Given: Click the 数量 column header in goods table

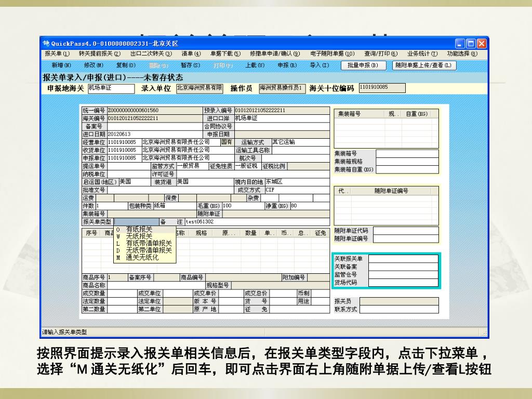Looking at the screenshot, I should tap(250, 233).
